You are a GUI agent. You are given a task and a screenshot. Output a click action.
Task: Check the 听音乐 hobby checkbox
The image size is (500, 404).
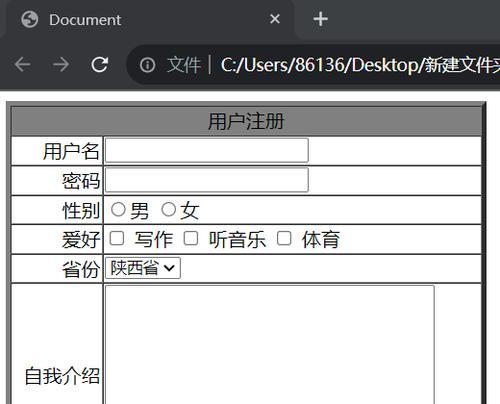[191, 239]
